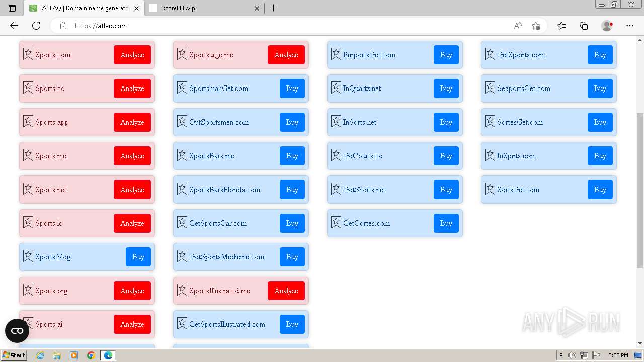
Task: Buy InSorts.net domain
Action: pyautogui.click(x=446, y=122)
